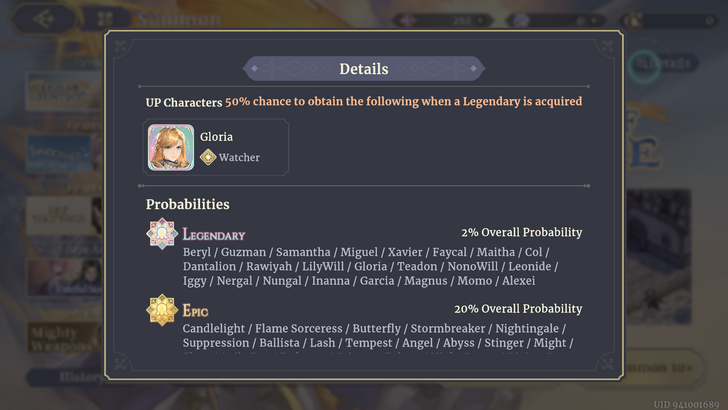Click the blurred Details button behind dialog
This screenshot has width=728, height=410.
tap(664, 63)
